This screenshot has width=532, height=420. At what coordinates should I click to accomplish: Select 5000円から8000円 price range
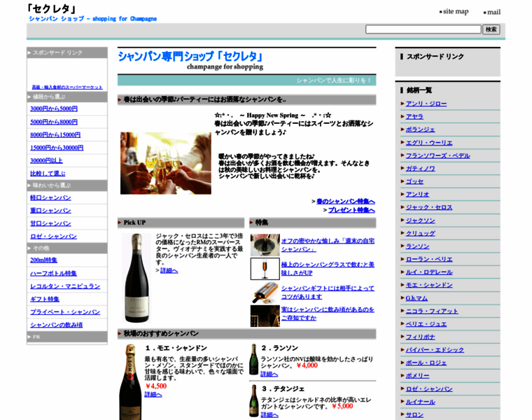tap(54, 122)
